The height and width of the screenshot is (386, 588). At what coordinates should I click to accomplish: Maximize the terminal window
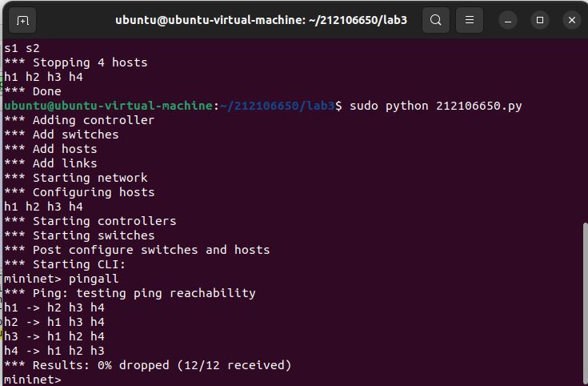[x=540, y=20]
